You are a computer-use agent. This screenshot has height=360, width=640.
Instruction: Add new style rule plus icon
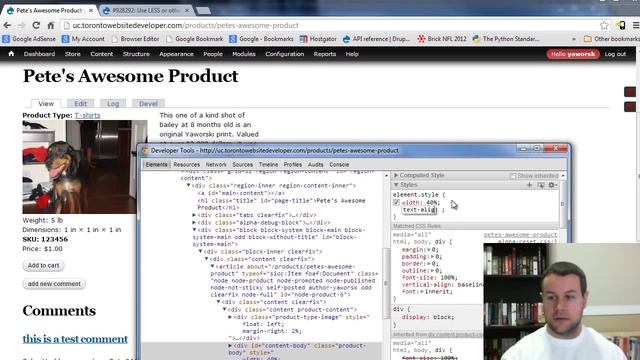point(529,185)
